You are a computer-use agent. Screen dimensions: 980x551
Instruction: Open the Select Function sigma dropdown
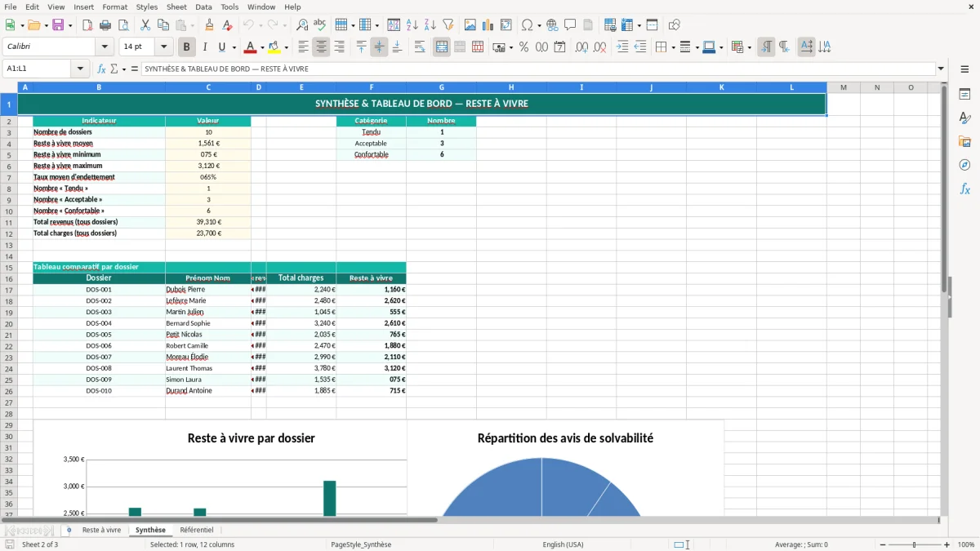click(x=124, y=69)
